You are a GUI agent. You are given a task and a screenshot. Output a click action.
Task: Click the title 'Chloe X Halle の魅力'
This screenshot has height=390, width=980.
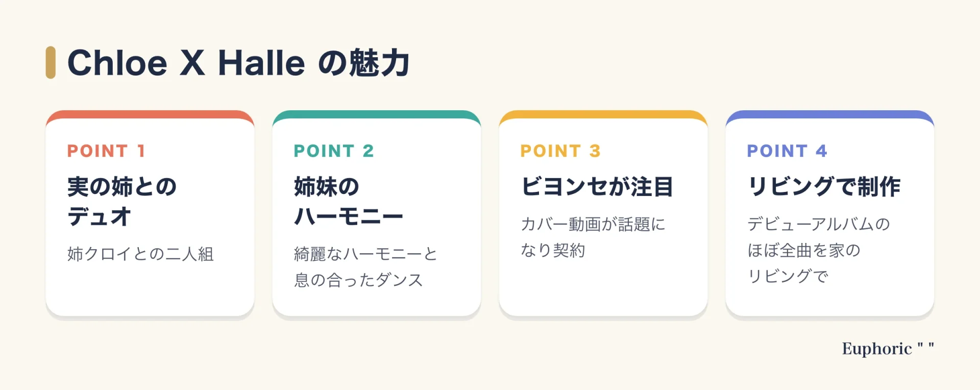pyautogui.click(x=238, y=63)
